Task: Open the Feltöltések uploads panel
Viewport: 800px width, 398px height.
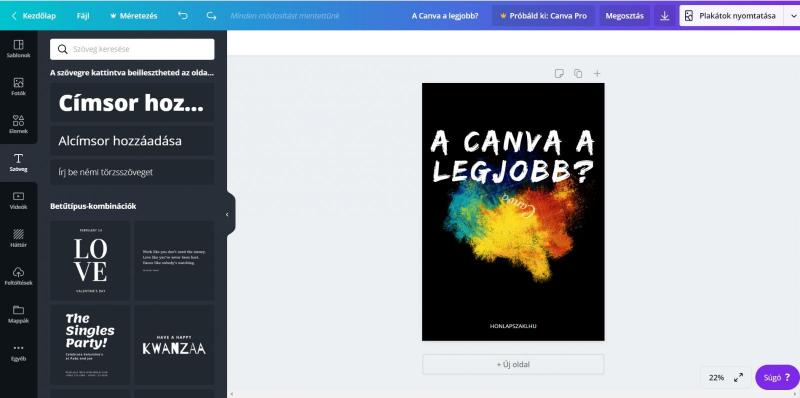Action: click(x=18, y=276)
